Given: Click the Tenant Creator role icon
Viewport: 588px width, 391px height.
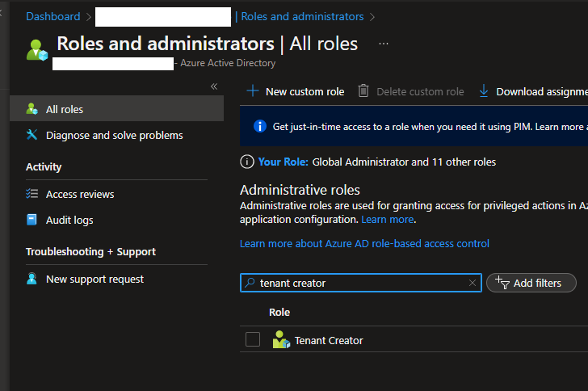Looking at the screenshot, I should (x=281, y=340).
